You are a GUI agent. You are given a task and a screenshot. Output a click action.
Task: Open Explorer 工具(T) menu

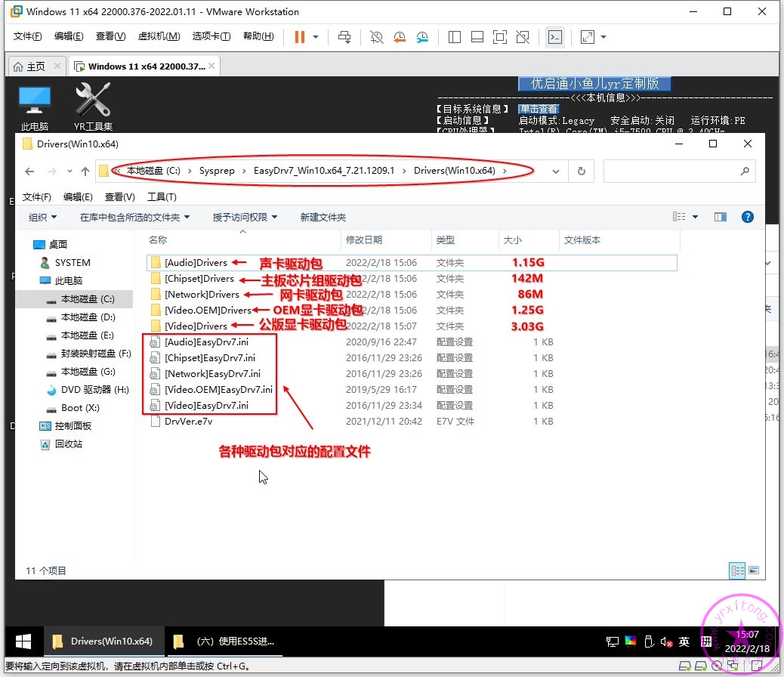pyautogui.click(x=162, y=197)
